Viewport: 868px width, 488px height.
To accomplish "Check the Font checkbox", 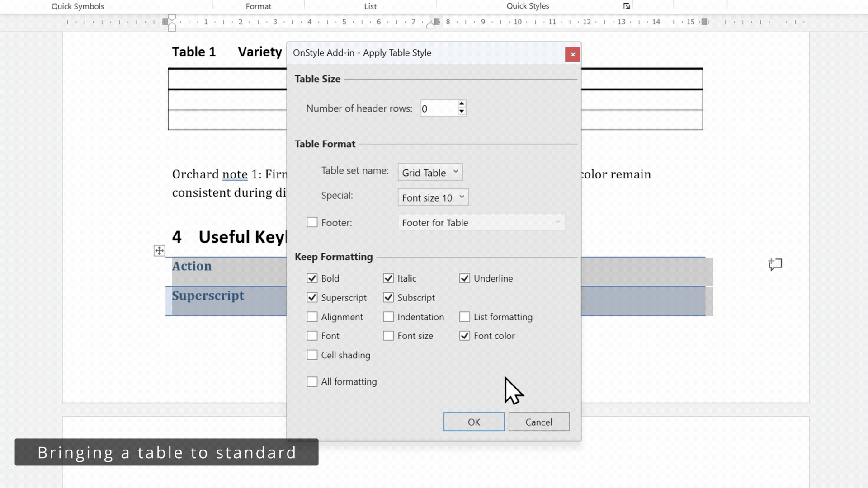I will [312, 336].
